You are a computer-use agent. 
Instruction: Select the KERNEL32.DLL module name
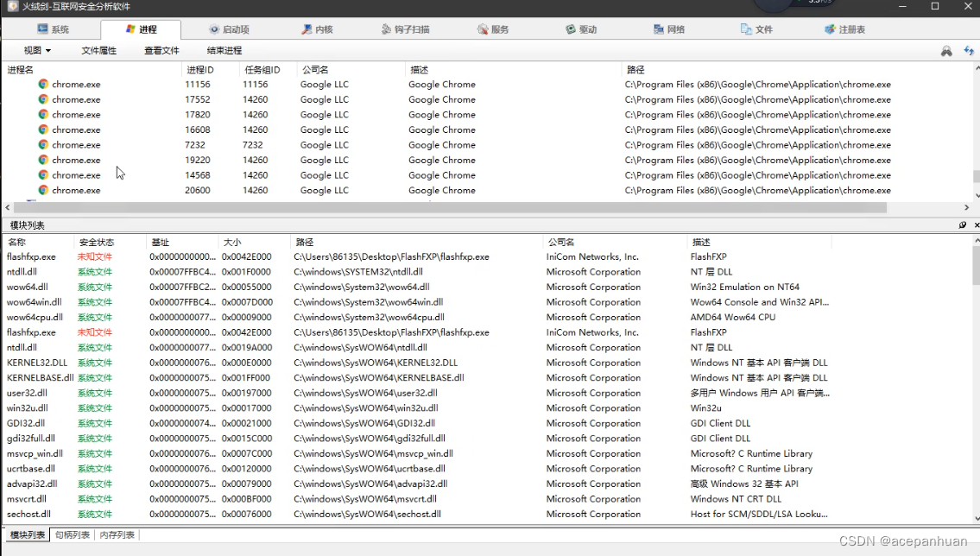[x=37, y=363]
